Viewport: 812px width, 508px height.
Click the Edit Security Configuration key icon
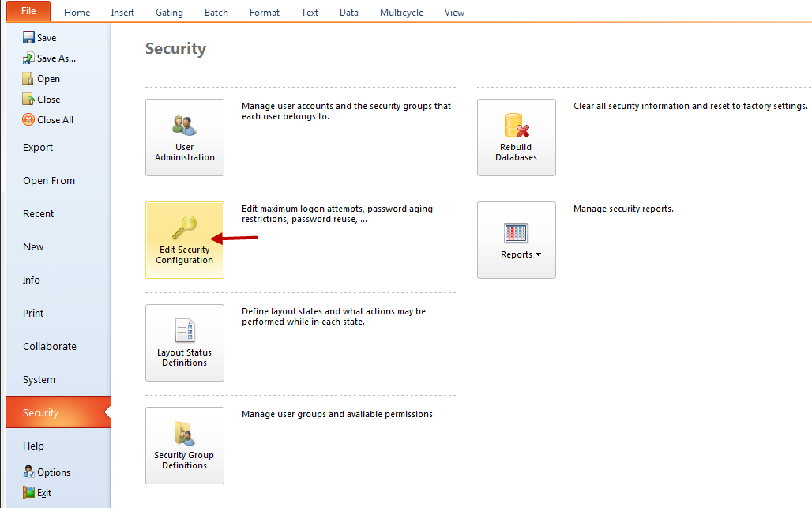pyautogui.click(x=184, y=228)
